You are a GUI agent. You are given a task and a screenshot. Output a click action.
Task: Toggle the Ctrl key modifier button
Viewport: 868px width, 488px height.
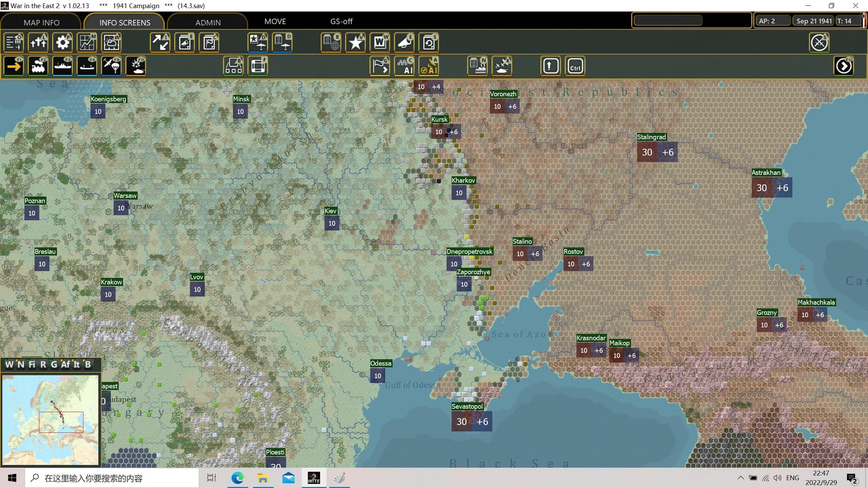(575, 66)
